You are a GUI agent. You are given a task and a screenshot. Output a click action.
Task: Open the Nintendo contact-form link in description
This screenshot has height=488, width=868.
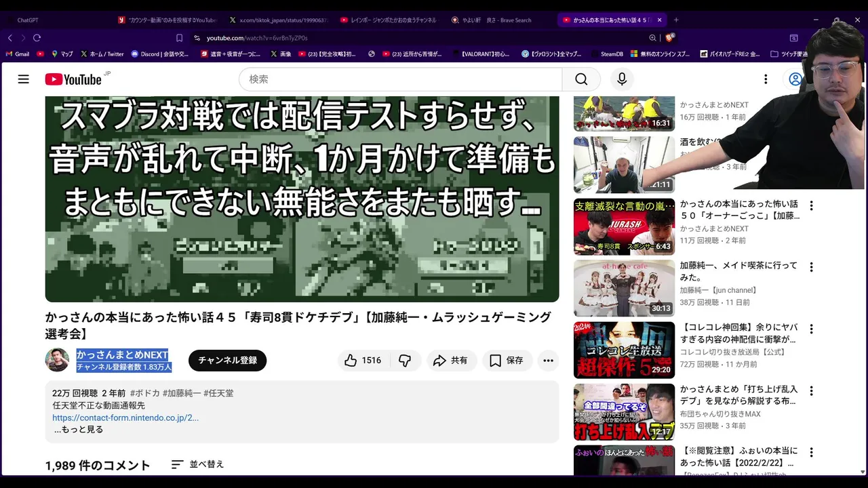[125, 418]
